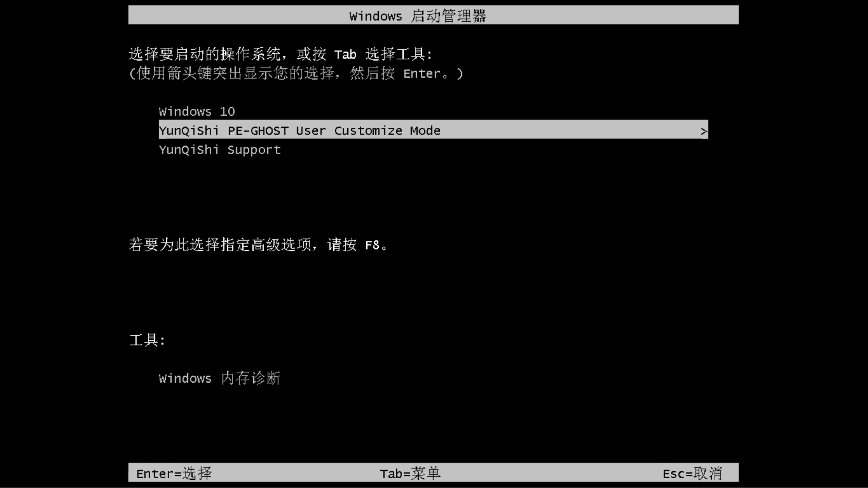Image resolution: width=868 pixels, height=488 pixels.
Task: Select Windows 10 boot option
Action: [197, 111]
